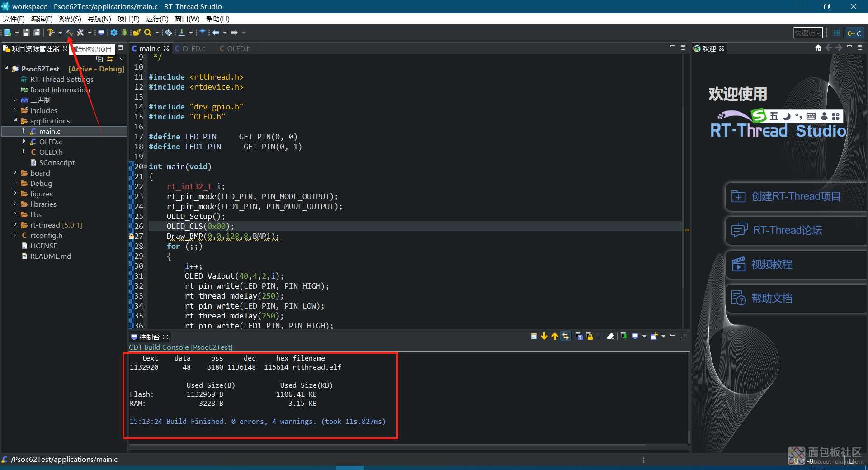
Task: Toggle Link with Editor in project explorer
Action: click(x=110, y=59)
